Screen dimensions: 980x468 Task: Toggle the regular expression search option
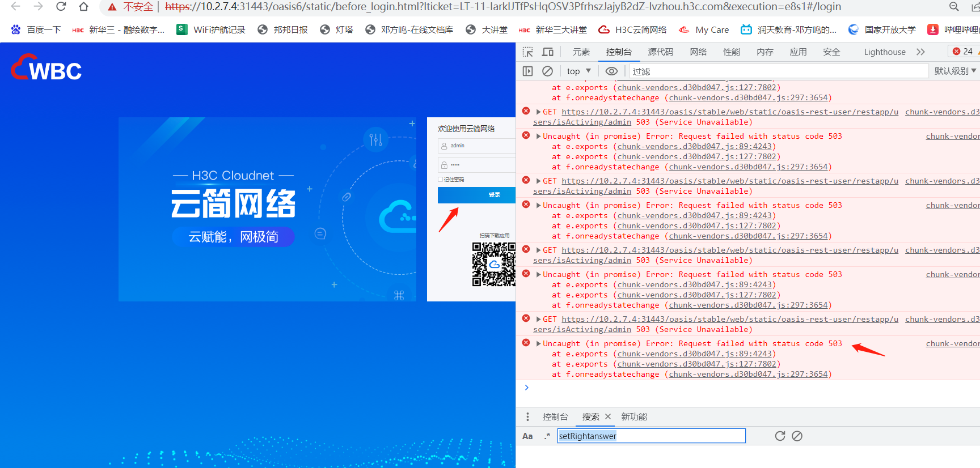547,436
